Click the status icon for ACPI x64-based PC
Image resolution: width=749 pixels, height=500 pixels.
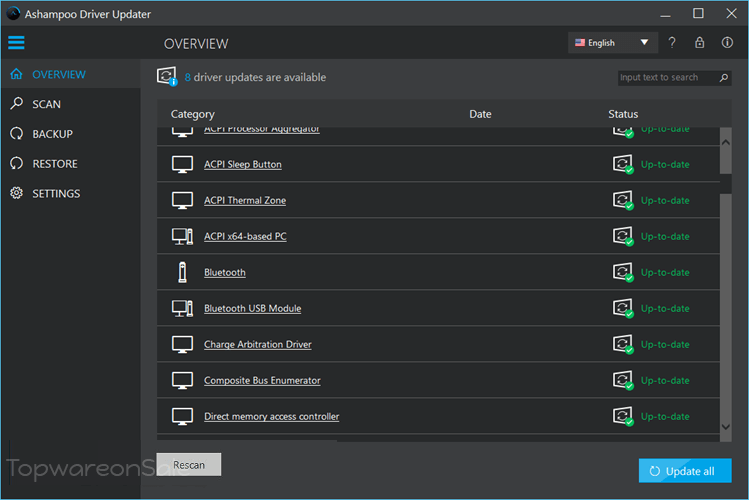pyautogui.click(x=623, y=236)
